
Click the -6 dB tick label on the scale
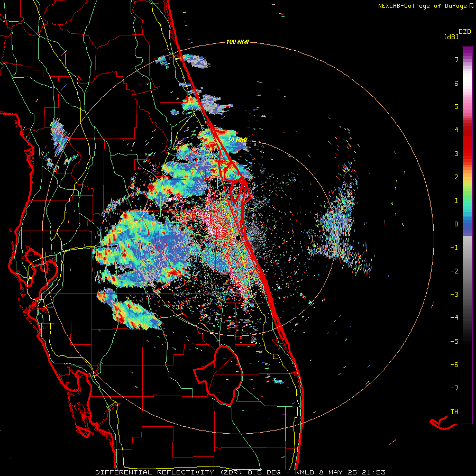(454, 365)
